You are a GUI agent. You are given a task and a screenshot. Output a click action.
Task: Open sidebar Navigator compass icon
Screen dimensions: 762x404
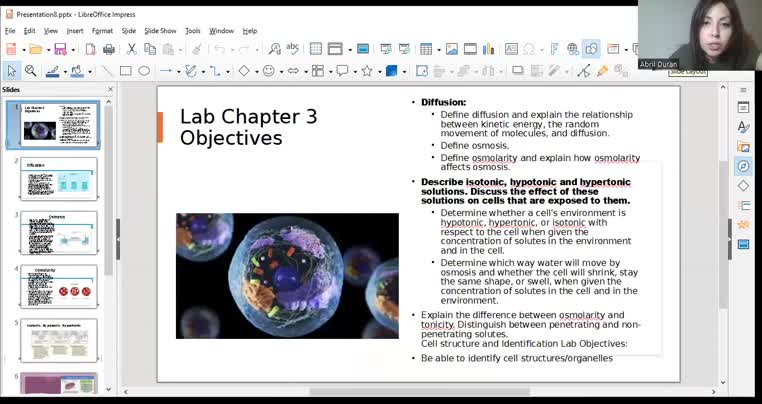tap(743, 166)
